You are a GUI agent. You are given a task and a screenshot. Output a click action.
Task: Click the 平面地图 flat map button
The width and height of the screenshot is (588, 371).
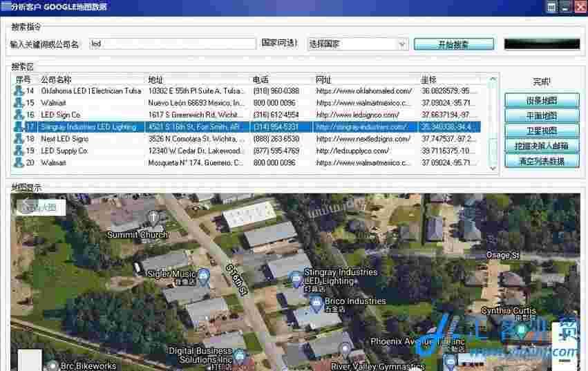tap(542, 116)
